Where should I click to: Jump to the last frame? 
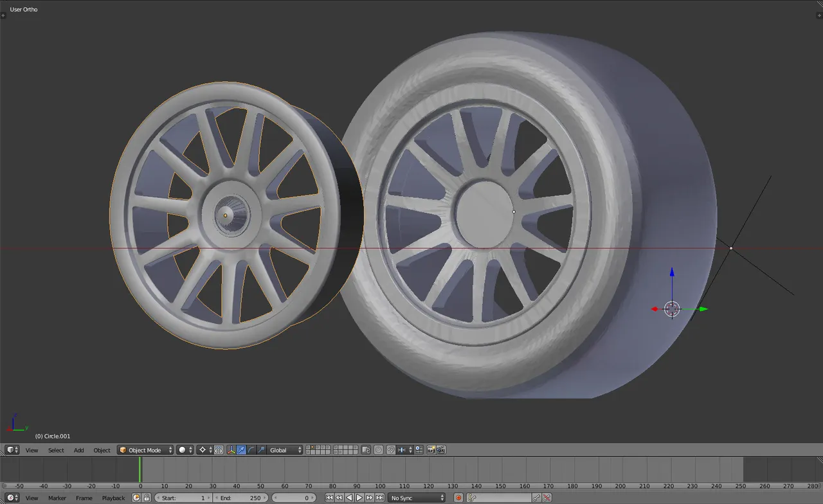(x=379, y=498)
